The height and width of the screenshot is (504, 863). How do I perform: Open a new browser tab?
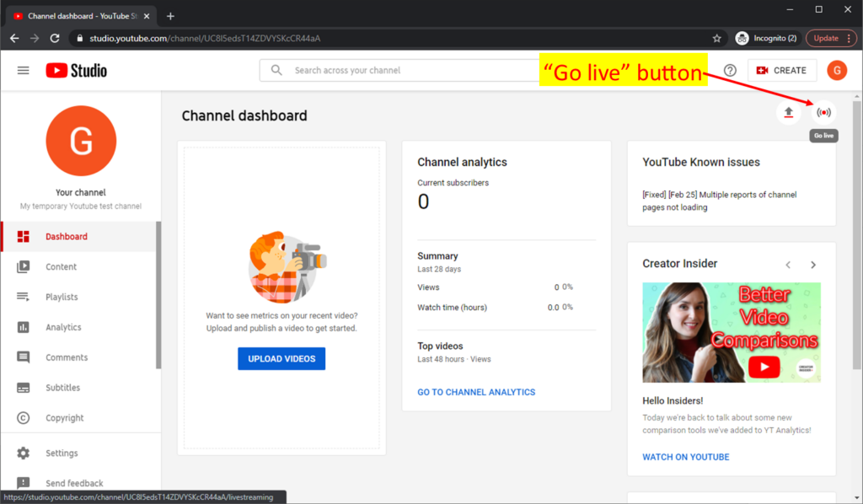[x=170, y=16]
